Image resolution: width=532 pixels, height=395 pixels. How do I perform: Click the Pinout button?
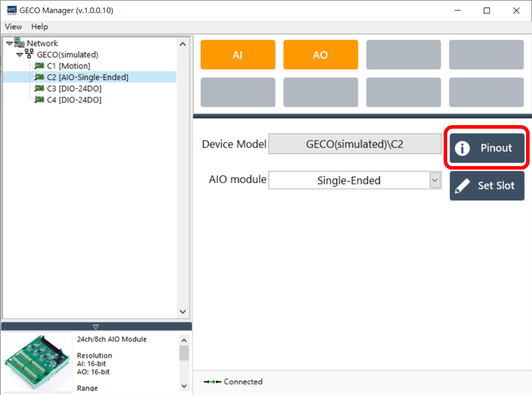point(486,148)
